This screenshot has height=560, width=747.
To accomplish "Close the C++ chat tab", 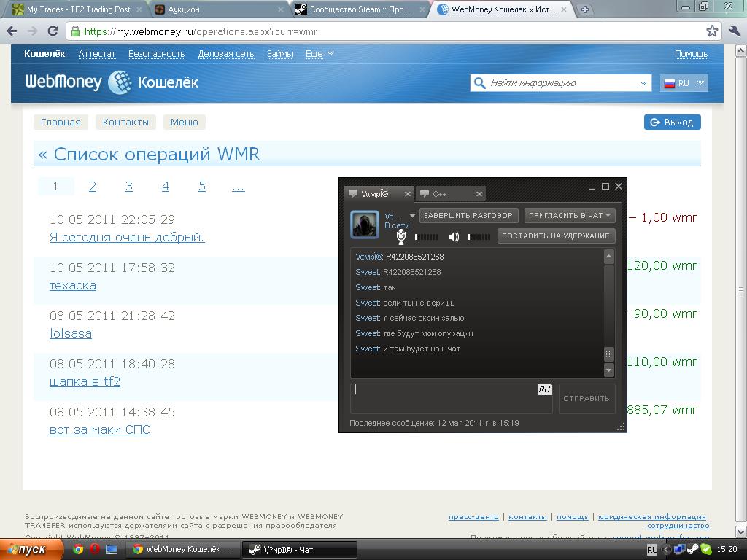I will click(x=479, y=194).
